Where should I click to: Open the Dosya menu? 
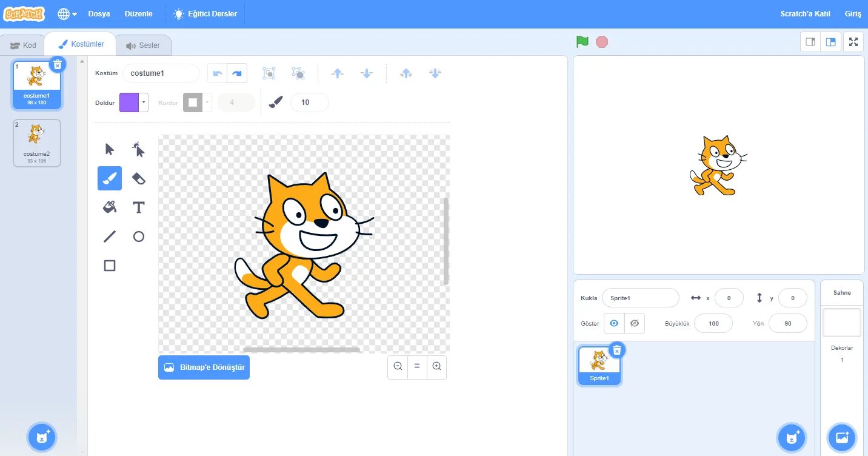(99, 13)
